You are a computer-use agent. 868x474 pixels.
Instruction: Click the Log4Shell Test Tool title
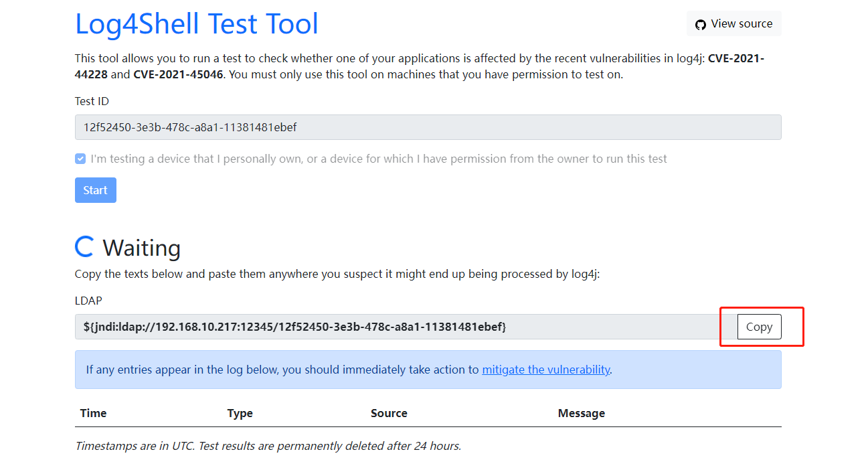[x=197, y=23]
